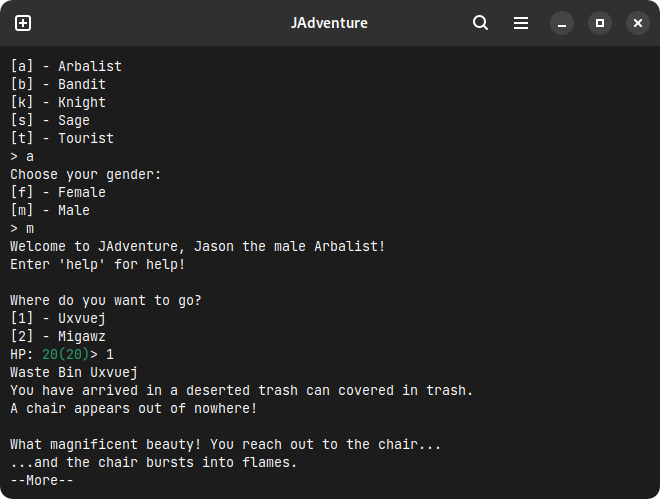Click the Waste Bin Uxvuej heading

(x=74, y=372)
